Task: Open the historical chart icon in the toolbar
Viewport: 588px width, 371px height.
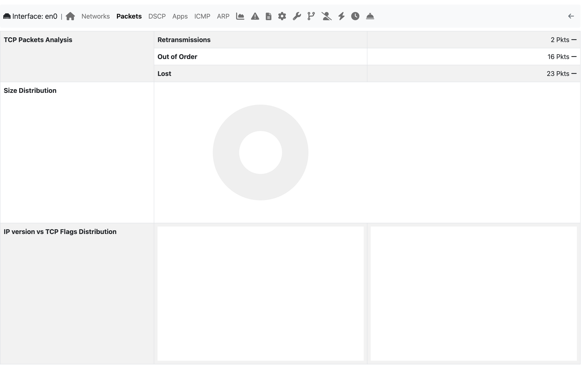Action: (240, 16)
